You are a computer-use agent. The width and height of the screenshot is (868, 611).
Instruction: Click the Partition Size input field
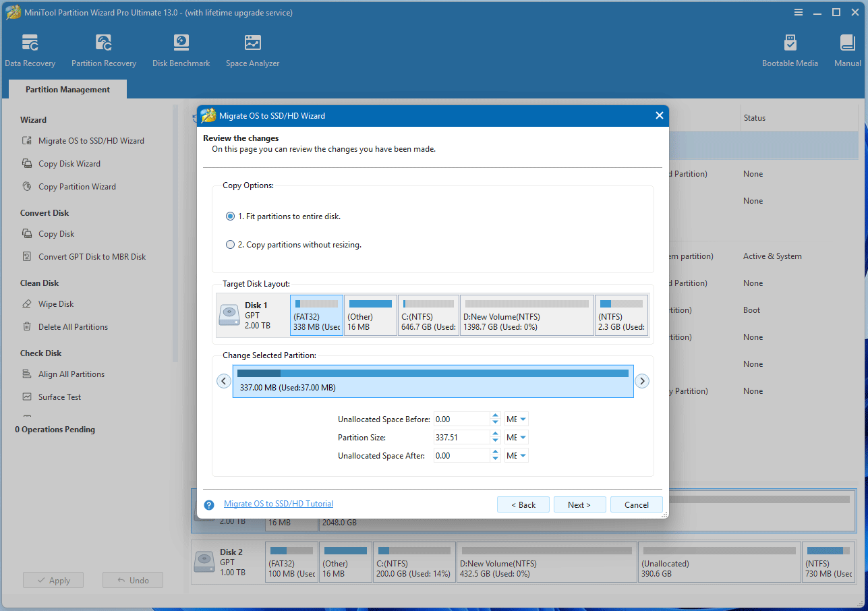[x=461, y=438]
